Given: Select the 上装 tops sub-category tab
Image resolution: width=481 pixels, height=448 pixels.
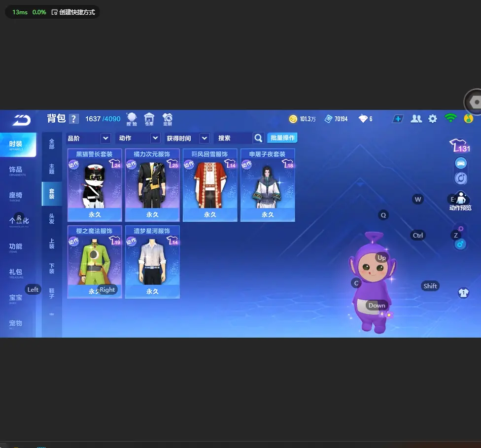Looking at the screenshot, I should point(52,243).
